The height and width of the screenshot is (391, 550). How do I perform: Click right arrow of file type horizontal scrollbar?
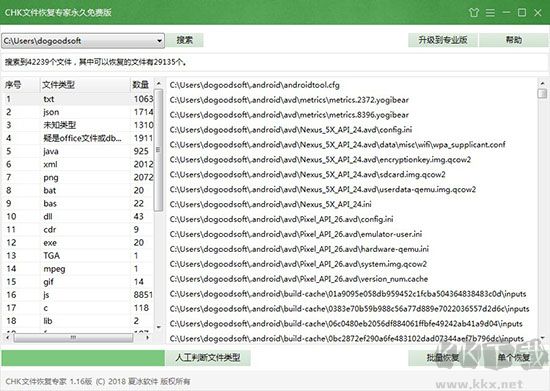[x=148, y=338]
